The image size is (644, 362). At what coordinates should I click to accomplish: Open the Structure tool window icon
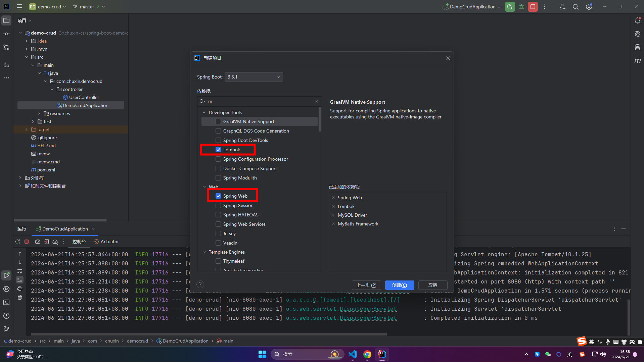[6, 64]
